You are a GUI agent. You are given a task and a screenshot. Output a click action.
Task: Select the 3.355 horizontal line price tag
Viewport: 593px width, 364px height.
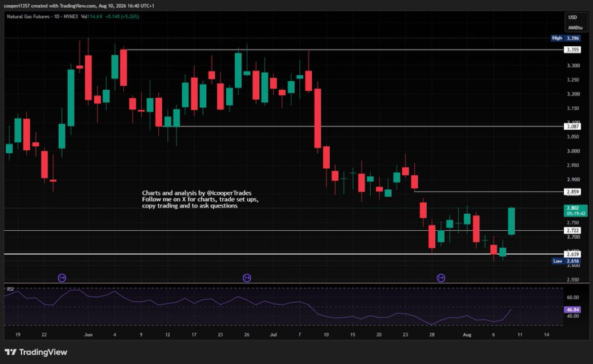(x=572, y=50)
